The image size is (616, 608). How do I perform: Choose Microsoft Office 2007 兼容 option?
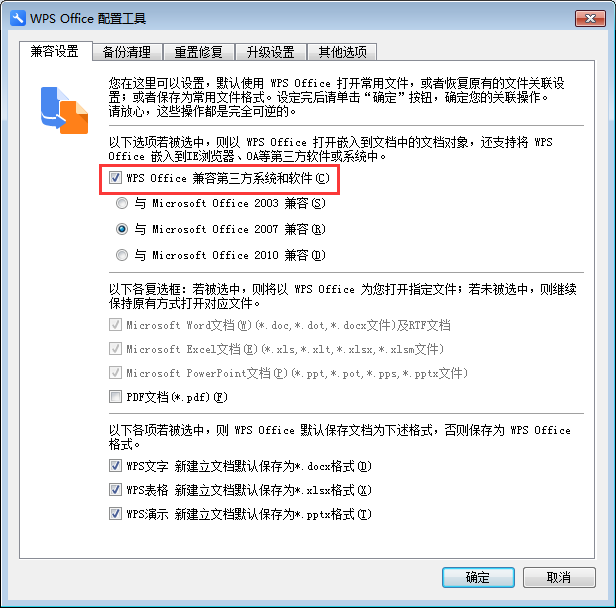click(x=122, y=229)
